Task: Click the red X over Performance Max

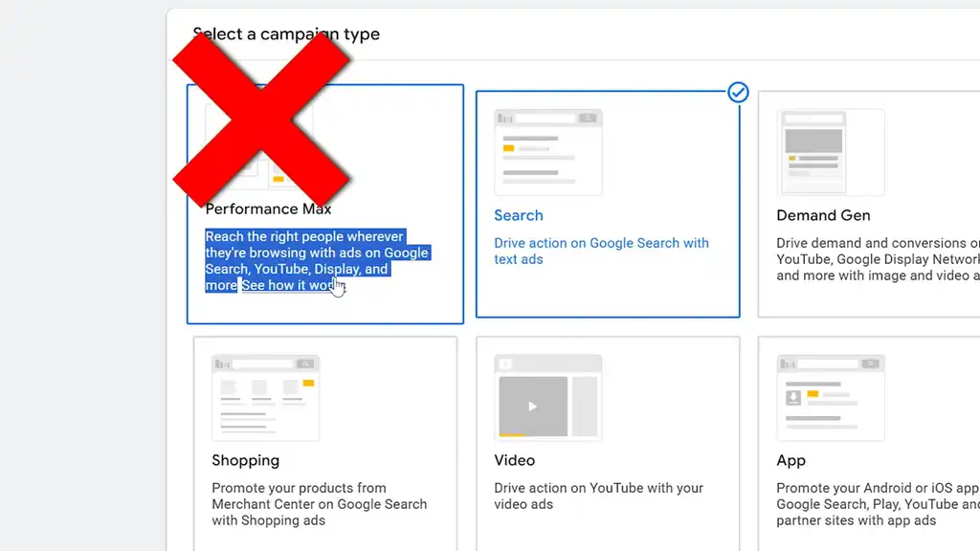Action: (261, 120)
